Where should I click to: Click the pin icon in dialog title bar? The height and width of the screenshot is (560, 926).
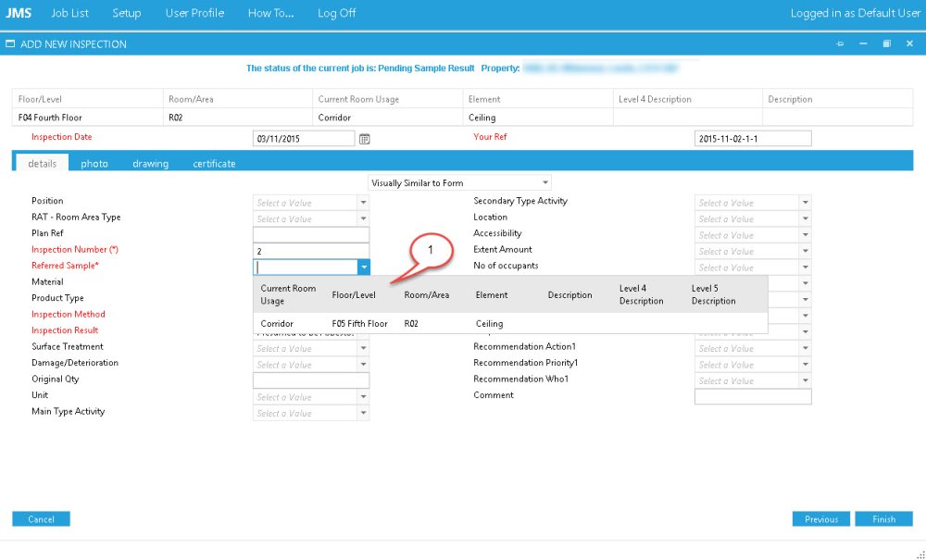point(840,44)
